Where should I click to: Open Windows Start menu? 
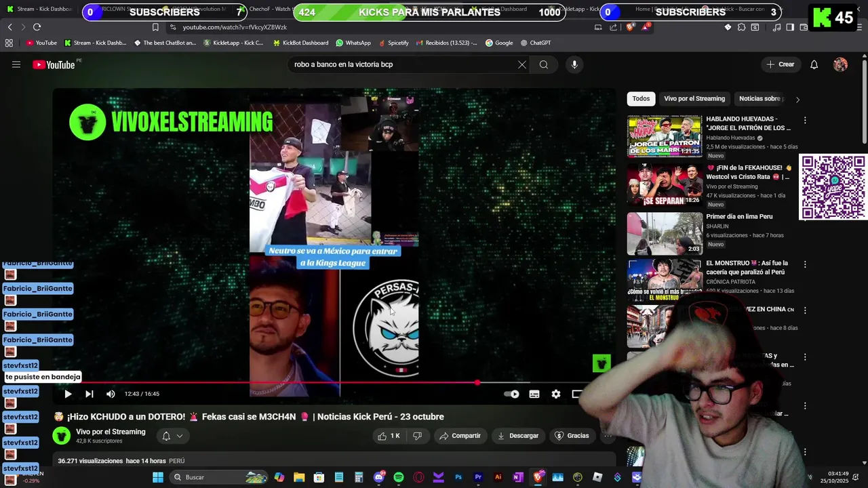tap(158, 477)
